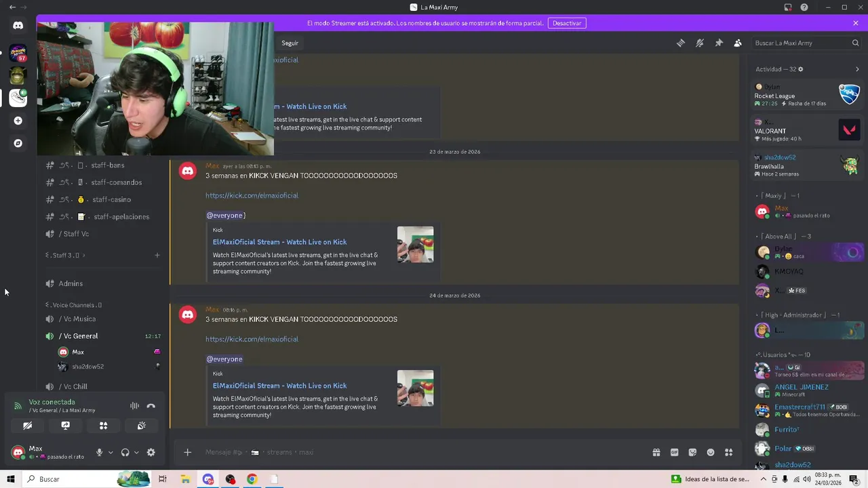The width and height of the screenshot is (868, 488).
Task: Start an activity in voice panel
Action: pos(103,426)
